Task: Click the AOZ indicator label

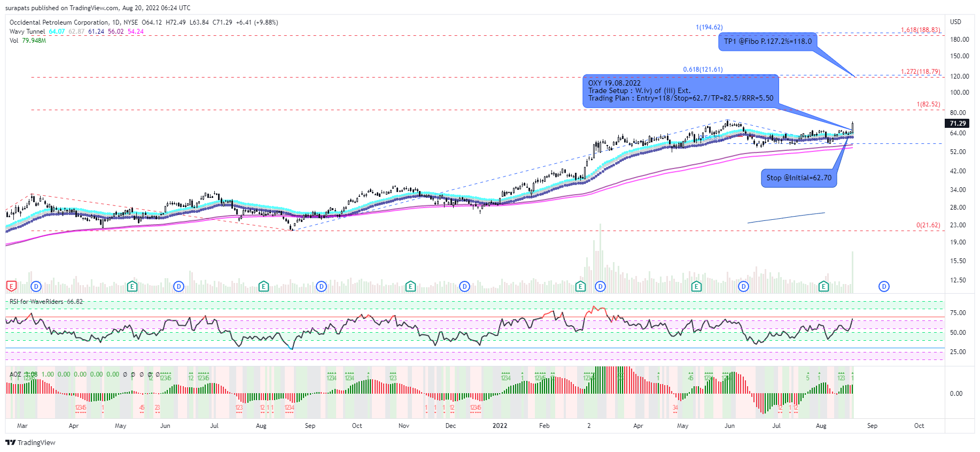Action: tap(15, 374)
